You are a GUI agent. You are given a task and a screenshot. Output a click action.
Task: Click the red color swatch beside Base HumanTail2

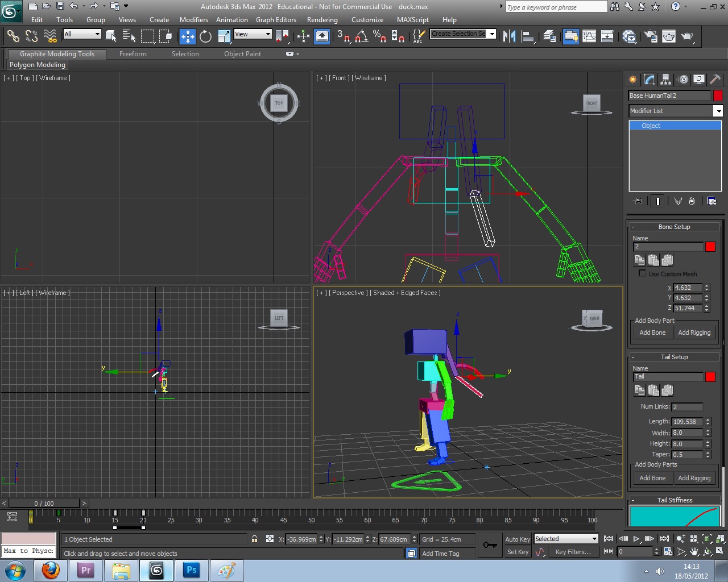click(718, 95)
